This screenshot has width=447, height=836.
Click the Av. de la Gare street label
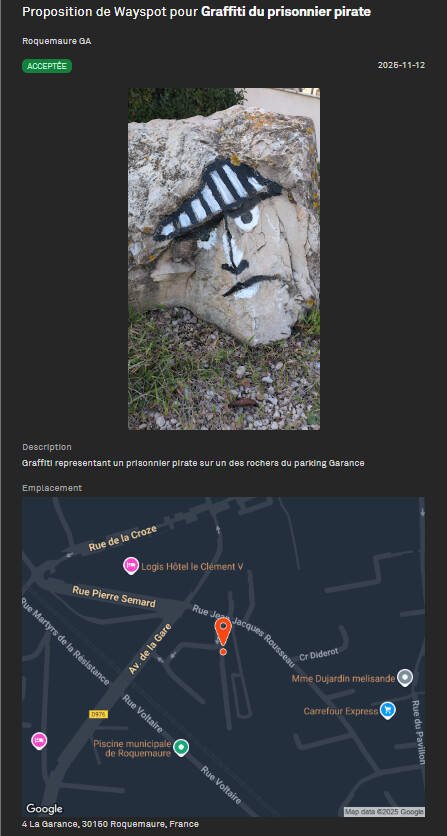(151, 648)
